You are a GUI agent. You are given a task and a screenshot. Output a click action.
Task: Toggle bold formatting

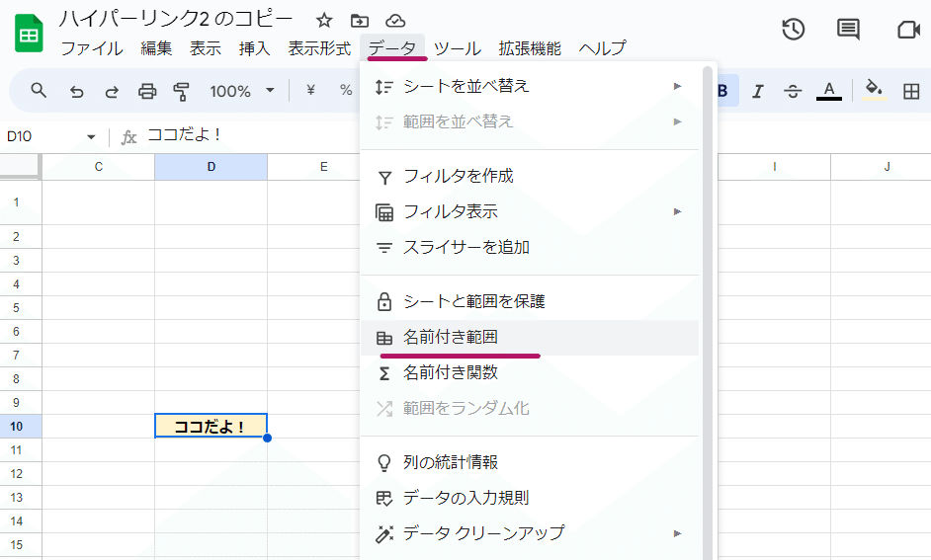click(723, 91)
